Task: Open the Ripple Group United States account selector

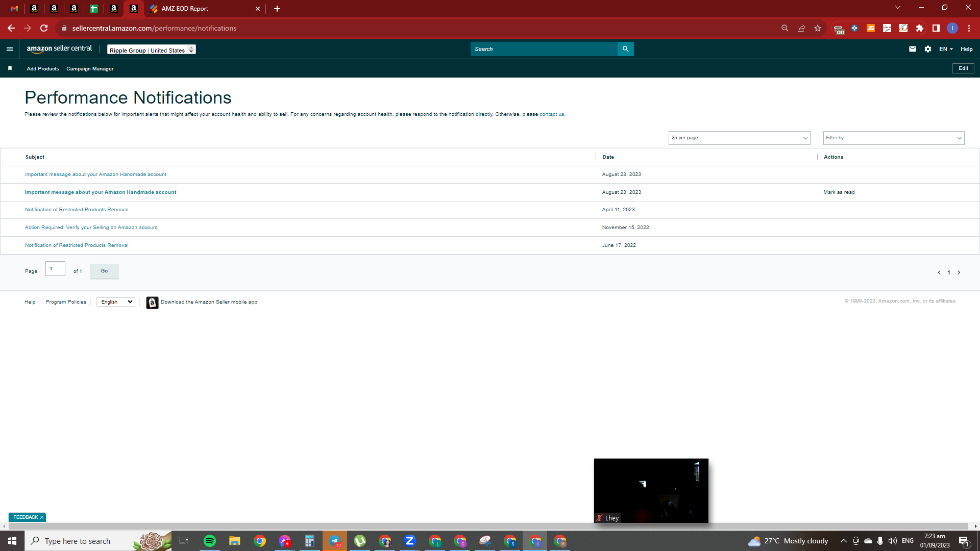Action: (x=152, y=49)
